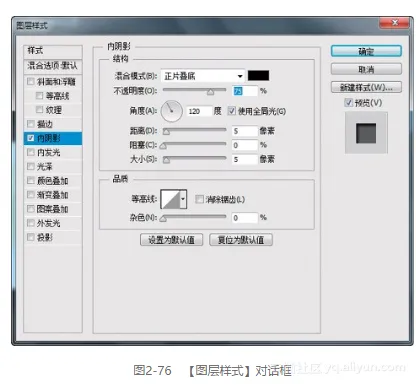Expand the contour picker arrow
Image resolution: width=416 pixels, height=385 pixels.
pos(183,199)
